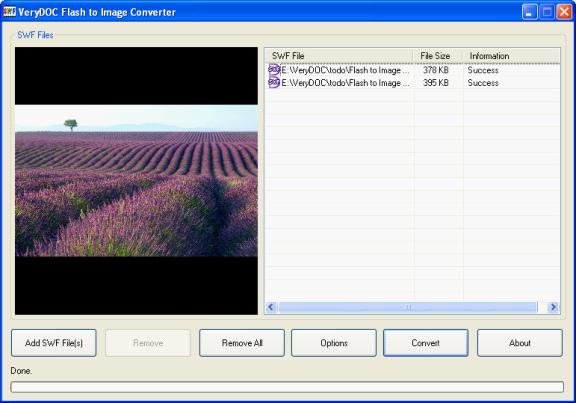This screenshot has width=576, height=403.
Task: Click 'Success' status in the 378 KB row
Action: 483,70
